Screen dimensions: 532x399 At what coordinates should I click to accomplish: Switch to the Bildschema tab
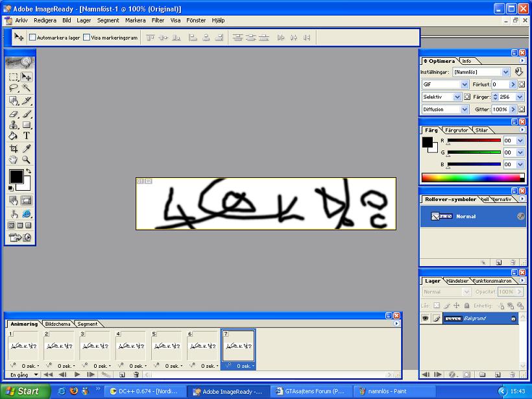coord(58,324)
